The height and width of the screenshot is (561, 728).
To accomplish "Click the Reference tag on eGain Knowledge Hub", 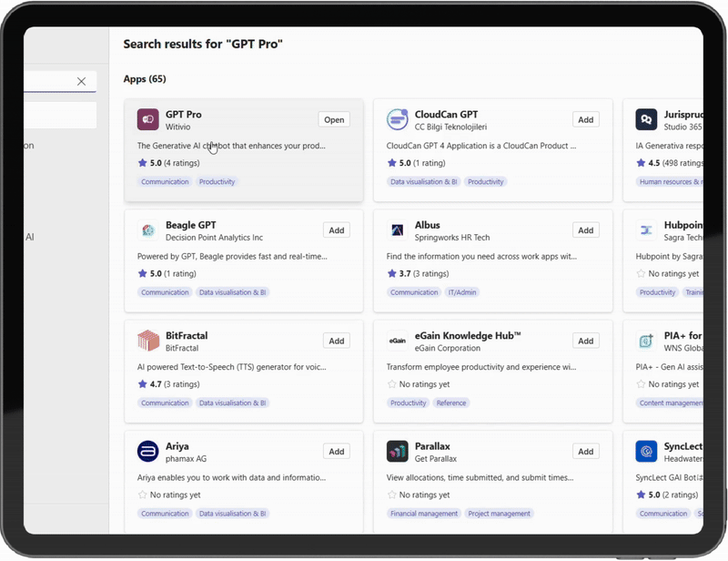I will tap(451, 403).
